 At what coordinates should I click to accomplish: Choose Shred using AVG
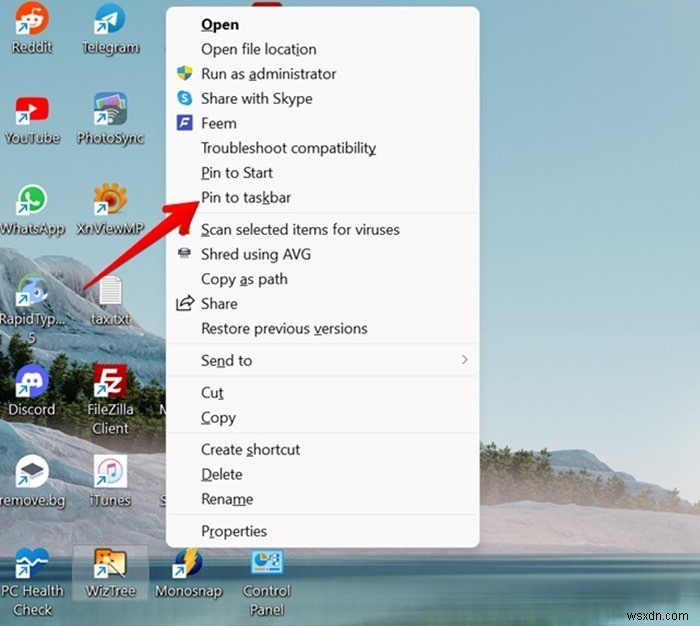click(323, 254)
